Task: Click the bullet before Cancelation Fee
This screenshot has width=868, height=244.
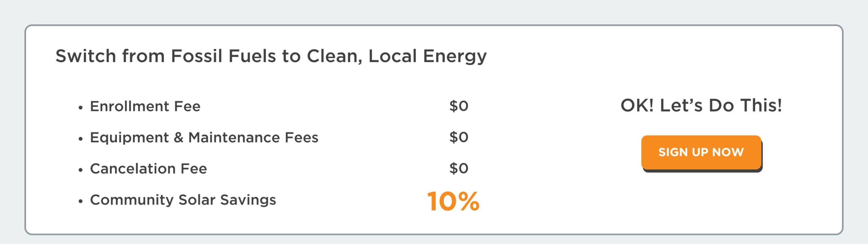Action: pyautogui.click(x=80, y=170)
